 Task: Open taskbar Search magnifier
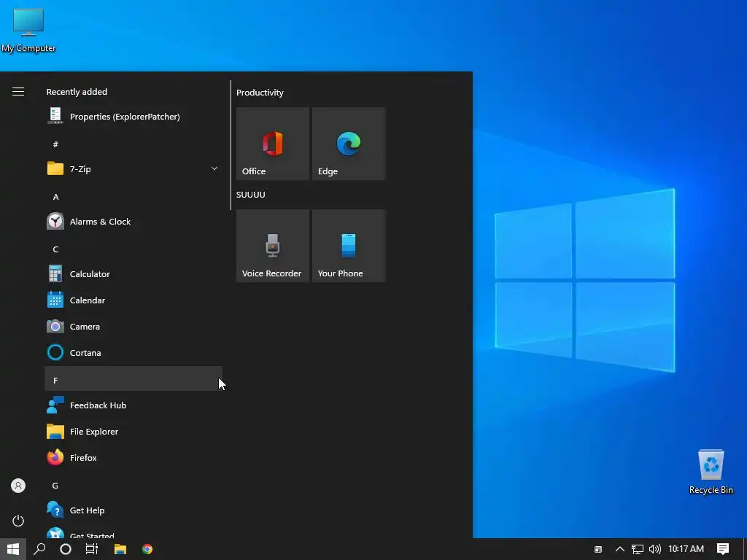(x=39, y=549)
